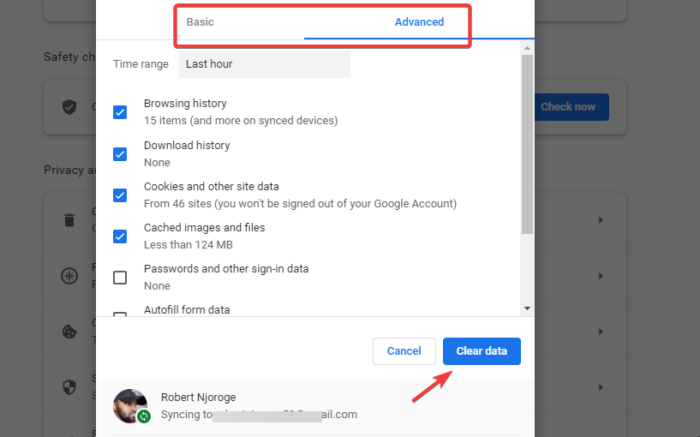Click Robert Njoroge's profile avatar
This screenshot has height=437, width=700.
[x=130, y=404]
